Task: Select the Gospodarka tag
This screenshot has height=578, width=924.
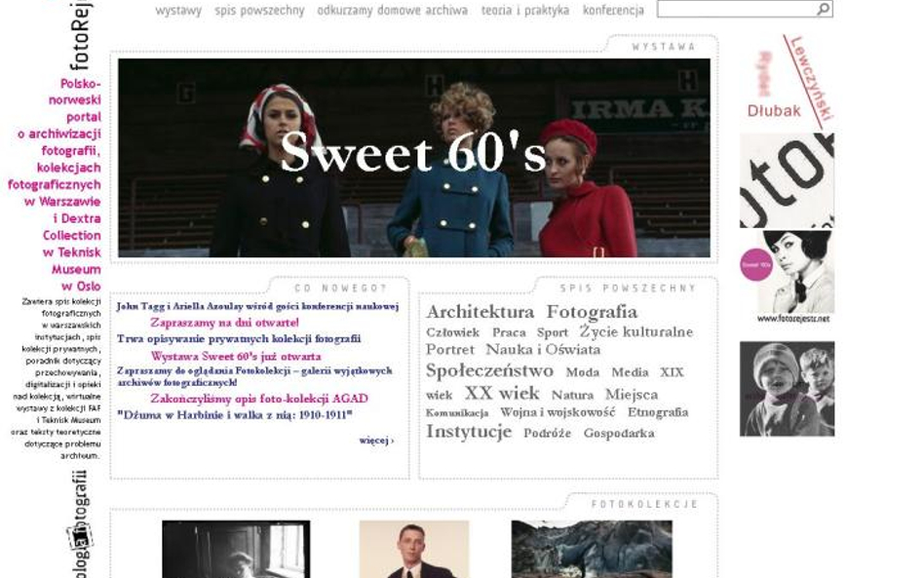Action: 619,433
